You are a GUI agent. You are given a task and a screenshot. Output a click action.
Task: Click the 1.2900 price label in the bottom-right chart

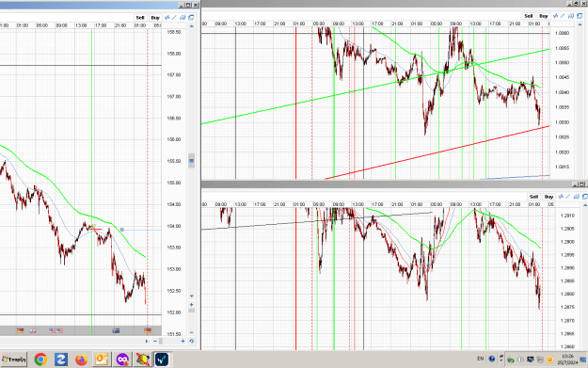click(x=567, y=242)
